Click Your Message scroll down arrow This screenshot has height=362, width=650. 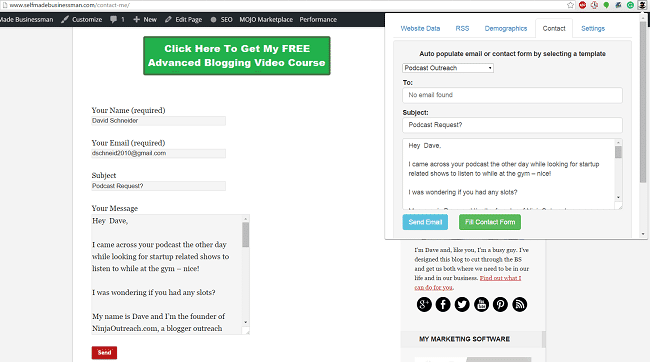245,322
